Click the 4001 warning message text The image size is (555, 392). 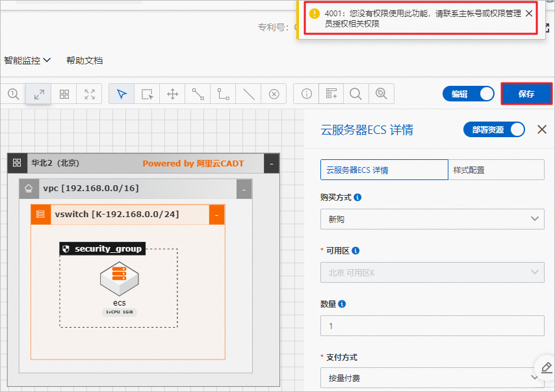pos(423,18)
